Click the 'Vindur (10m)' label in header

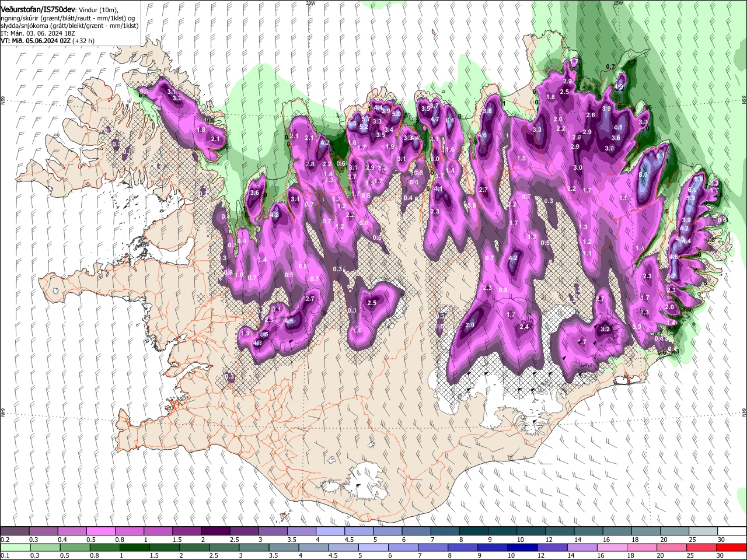(x=99, y=10)
